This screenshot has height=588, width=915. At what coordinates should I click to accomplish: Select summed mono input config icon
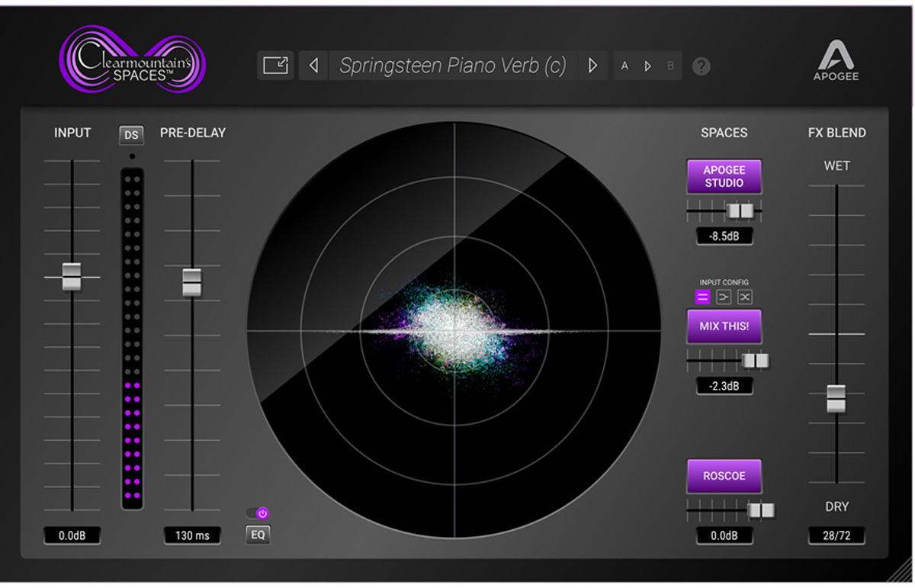(724, 297)
